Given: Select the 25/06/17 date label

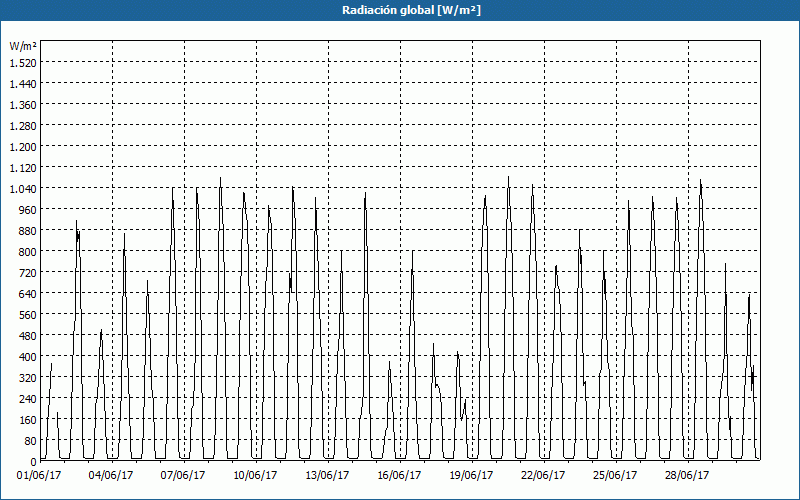Looking at the screenshot, I should pos(615,476).
